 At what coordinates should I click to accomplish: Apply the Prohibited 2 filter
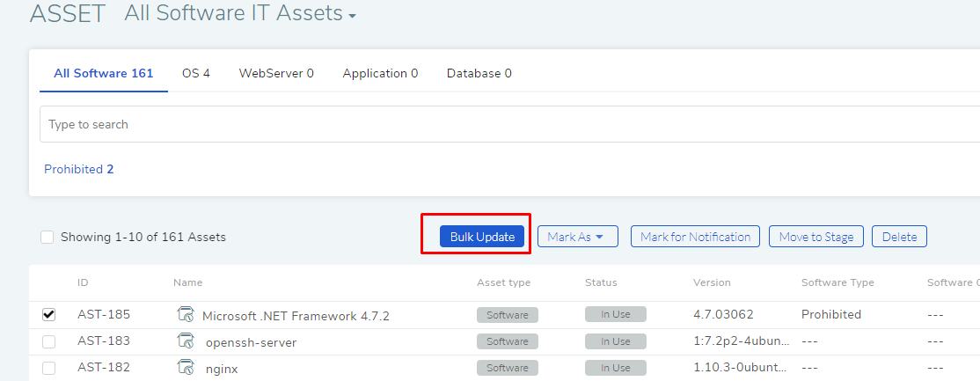coord(79,169)
